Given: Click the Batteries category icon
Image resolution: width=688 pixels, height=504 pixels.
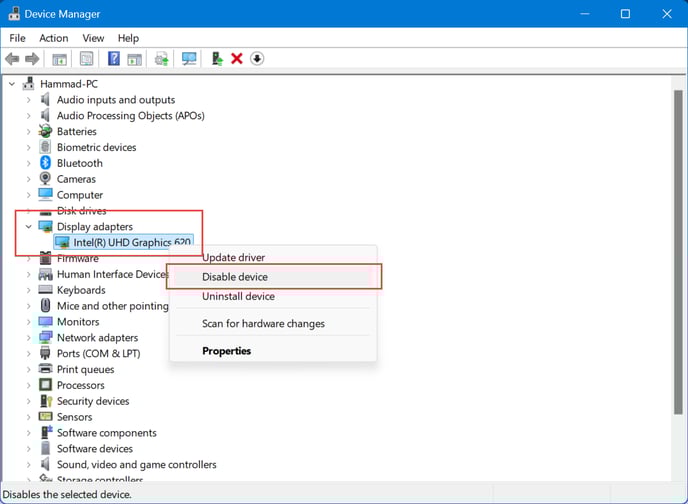Looking at the screenshot, I should coord(46,131).
